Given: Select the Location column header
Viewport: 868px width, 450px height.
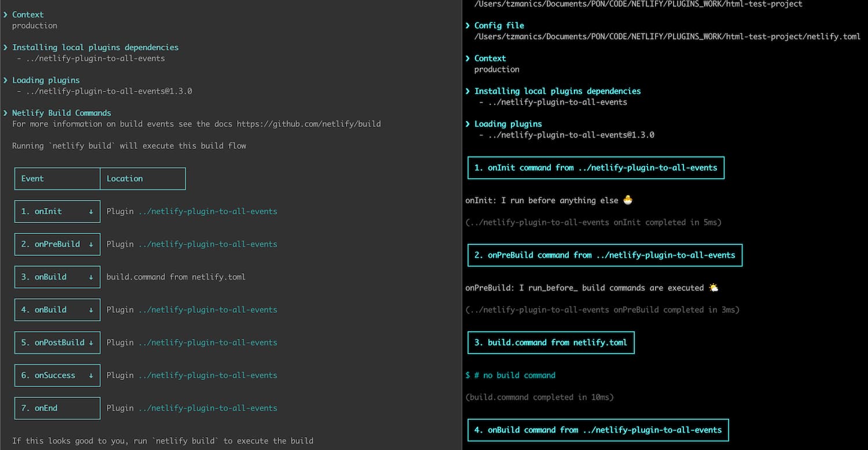Looking at the screenshot, I should [124, 178].
